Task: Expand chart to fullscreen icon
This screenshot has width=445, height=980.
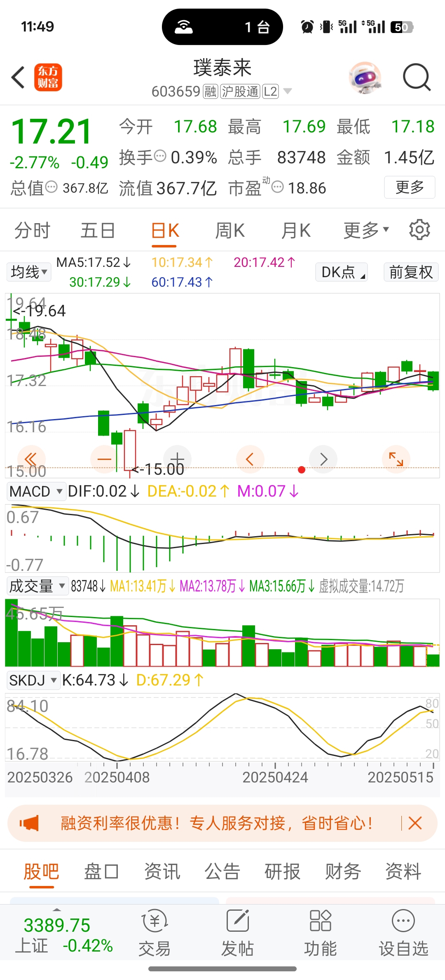Action: pos(396,459)
